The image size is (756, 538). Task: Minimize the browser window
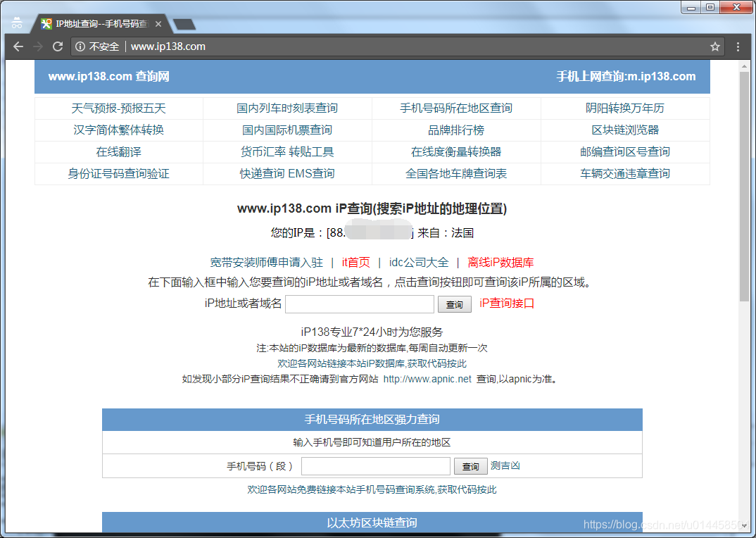point(691,7)
